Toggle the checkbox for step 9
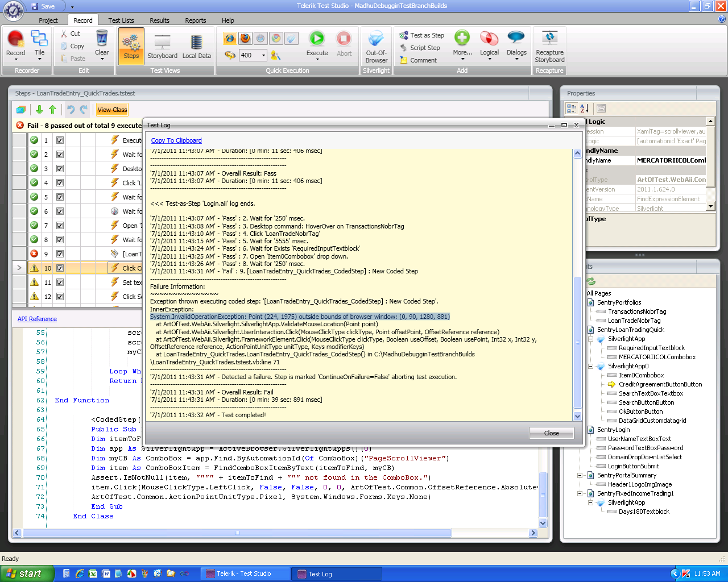Image resolution: width=728 pixels, height=582 pixels. pyautogui.click(x=60, y=254)
